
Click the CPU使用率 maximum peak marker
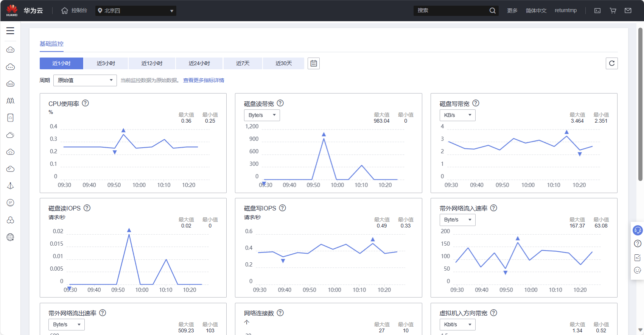point(123,131)
